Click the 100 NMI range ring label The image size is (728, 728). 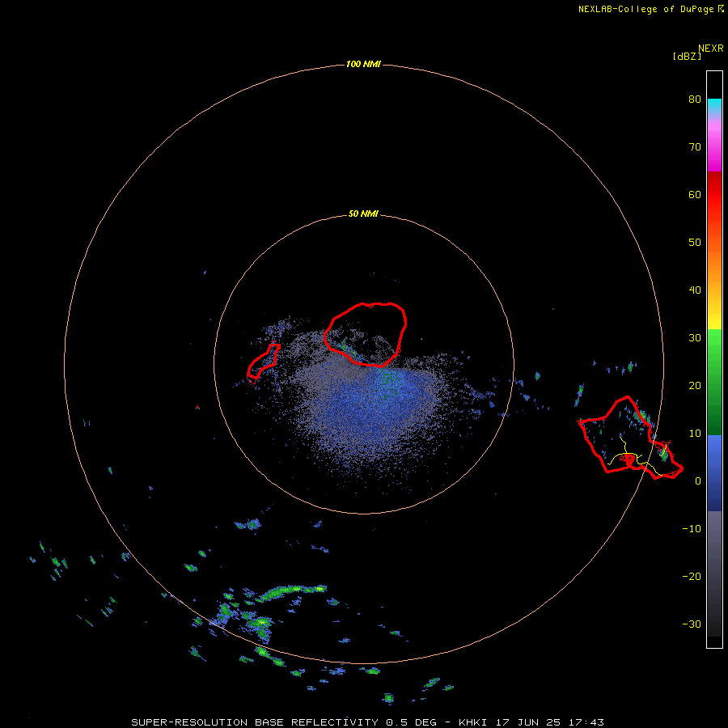[363, 64]
